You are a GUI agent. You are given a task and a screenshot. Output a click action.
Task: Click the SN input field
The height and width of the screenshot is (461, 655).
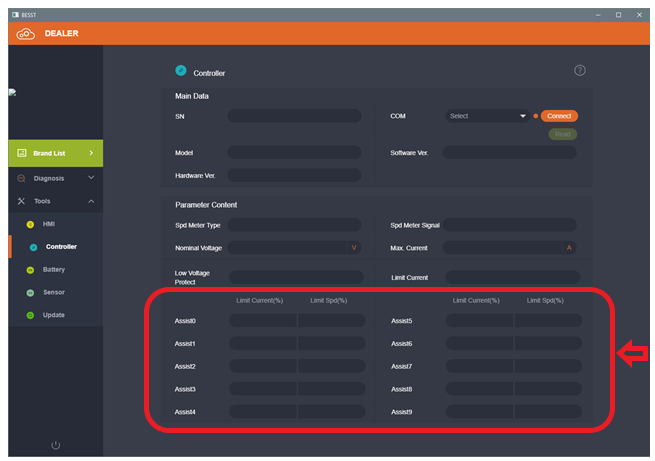pyautogui.click(x=294, y=116)
